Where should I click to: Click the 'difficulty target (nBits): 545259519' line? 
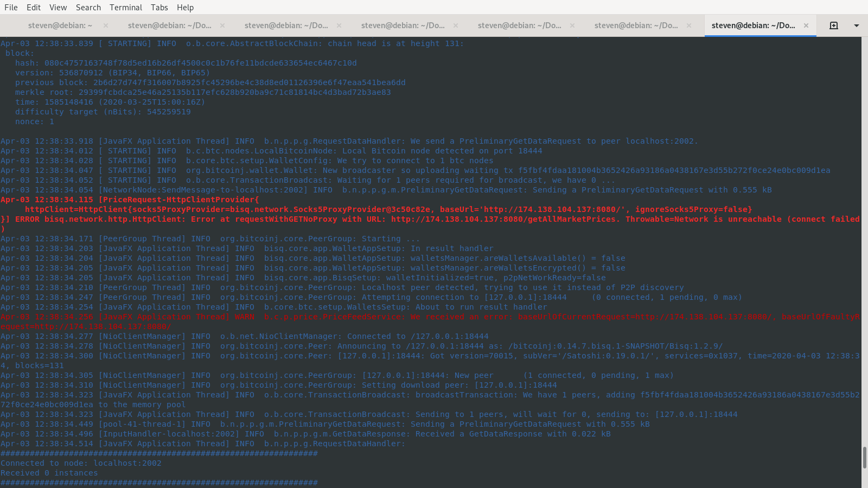tap(103, 112)
